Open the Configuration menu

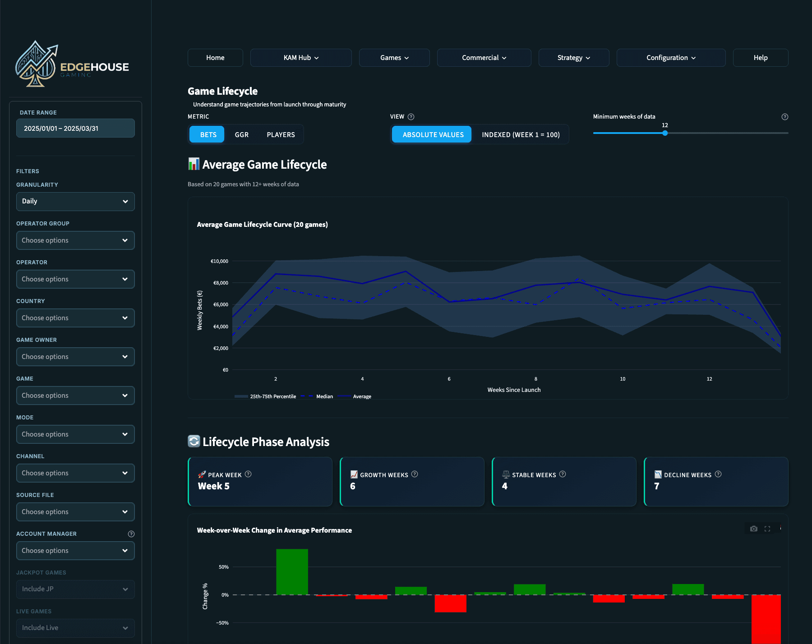point(671,58)
